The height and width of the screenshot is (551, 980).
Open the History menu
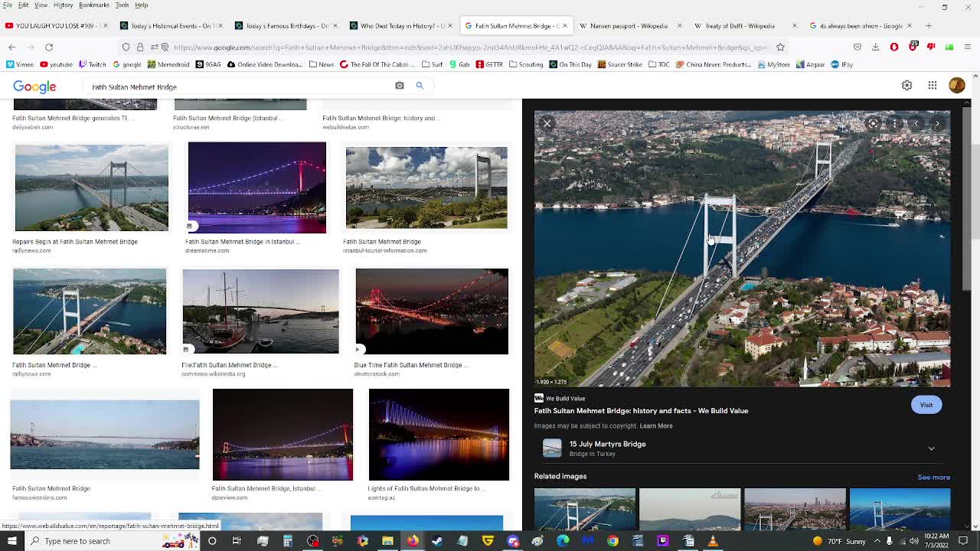(x=64, y=5)
